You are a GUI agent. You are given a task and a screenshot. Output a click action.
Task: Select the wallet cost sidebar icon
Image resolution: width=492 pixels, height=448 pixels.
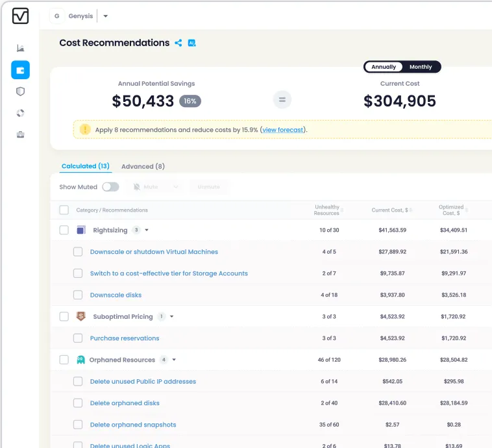pyautogui.click(x=20, y=70)
